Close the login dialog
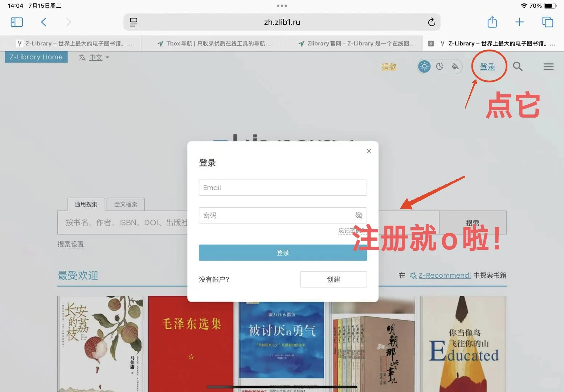This screenshot has height=392, width=564. [x=369, y=151]
